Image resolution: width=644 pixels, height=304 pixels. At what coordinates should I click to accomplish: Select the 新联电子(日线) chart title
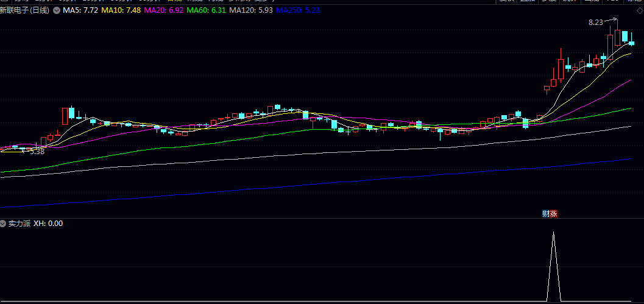pyautogui.click(x=26, y=10)
